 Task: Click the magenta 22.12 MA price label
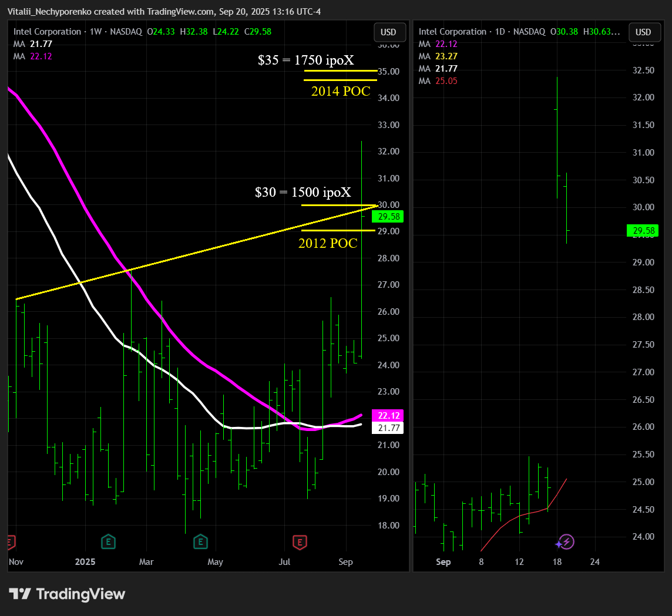(x=388, y=416)
